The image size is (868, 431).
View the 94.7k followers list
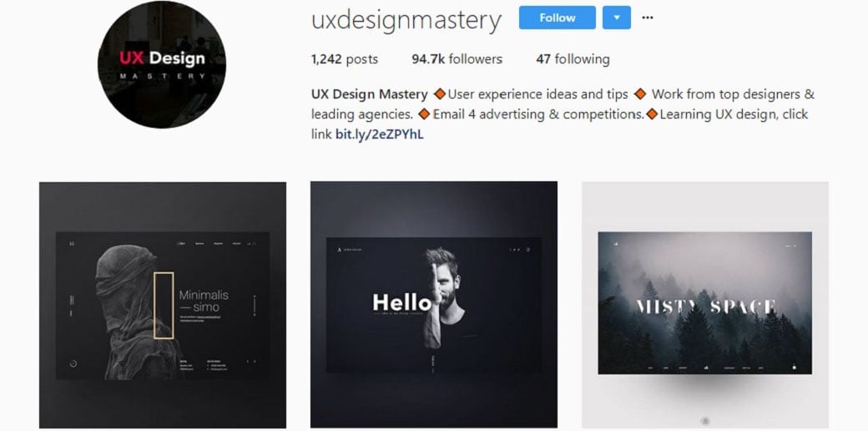[x=457, y=59]
